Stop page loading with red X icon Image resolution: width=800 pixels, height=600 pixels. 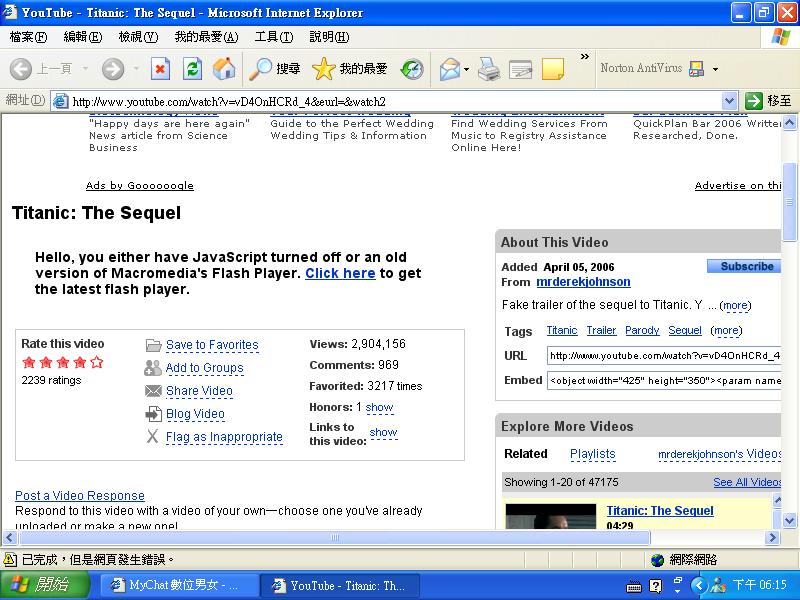point(160,69)
